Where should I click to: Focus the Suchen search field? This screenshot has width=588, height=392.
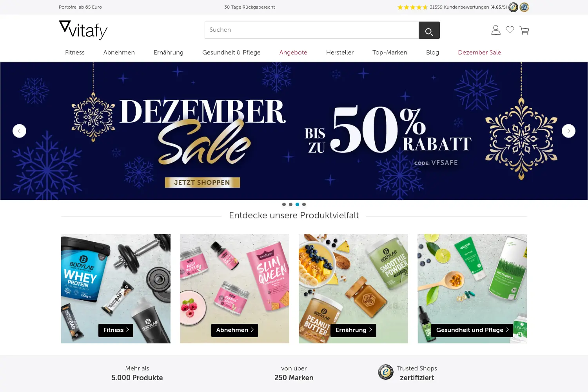tap(312, 30)
